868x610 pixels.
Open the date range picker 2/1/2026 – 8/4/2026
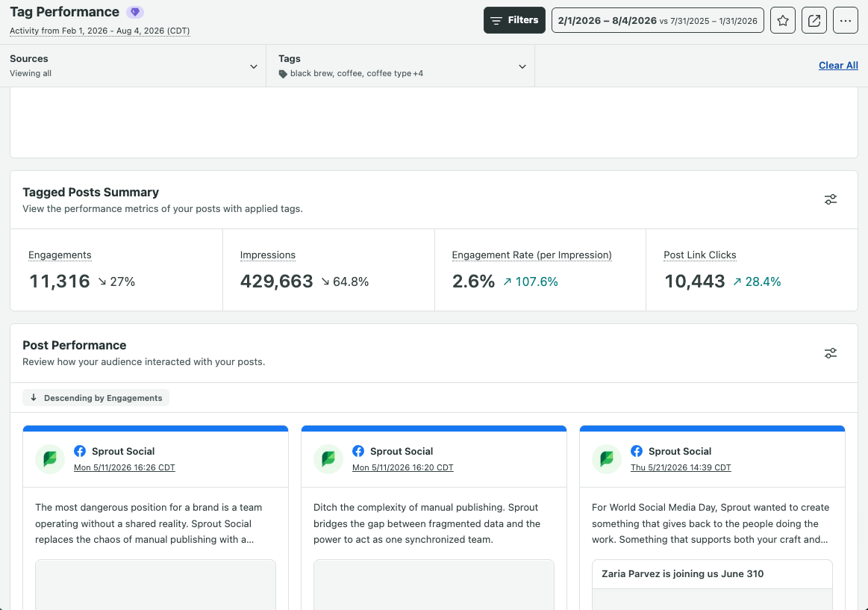point(658,20)
